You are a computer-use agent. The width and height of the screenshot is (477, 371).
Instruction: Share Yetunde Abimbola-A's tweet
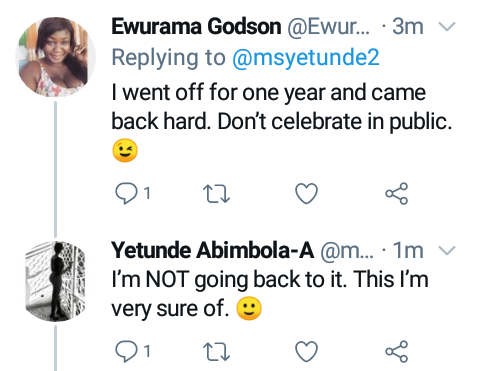tap(397, 351)
